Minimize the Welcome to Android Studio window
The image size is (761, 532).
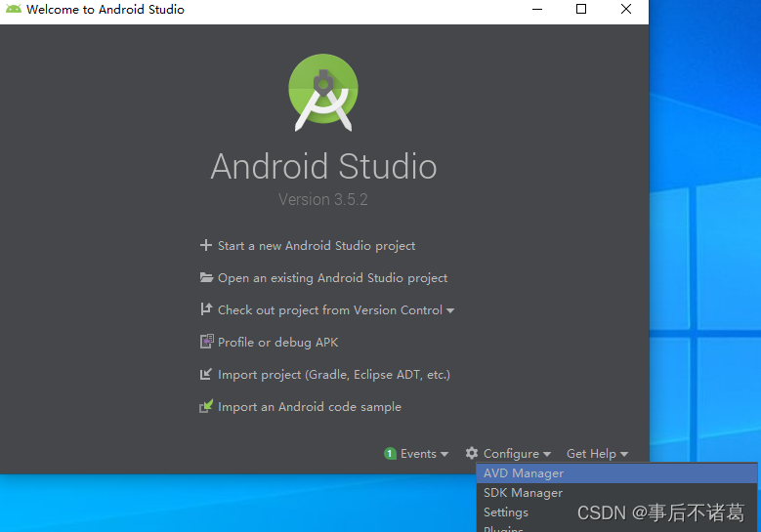point(536,9)
